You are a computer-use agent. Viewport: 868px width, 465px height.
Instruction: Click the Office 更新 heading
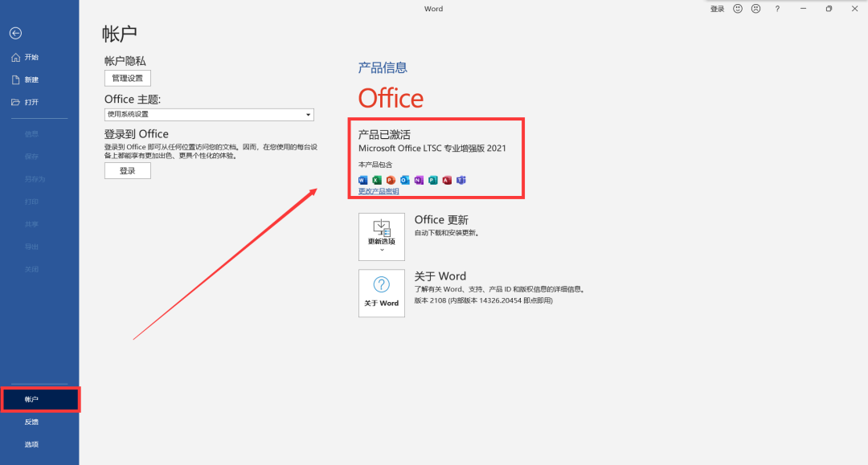[x=441, y=219]
